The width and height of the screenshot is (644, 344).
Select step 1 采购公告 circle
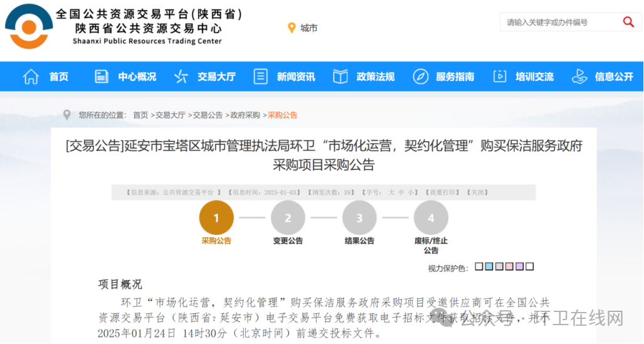coord(216,218)
